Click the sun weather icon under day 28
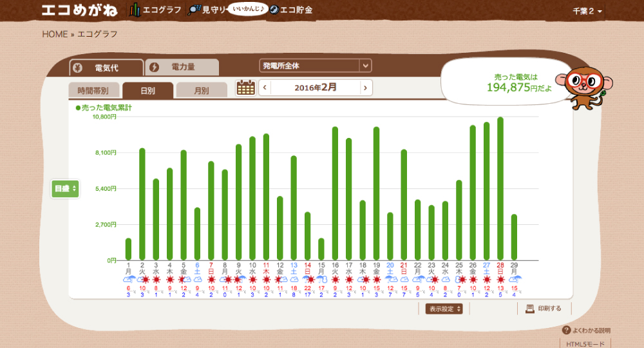 pyautogui.click(x=500, y=280)
